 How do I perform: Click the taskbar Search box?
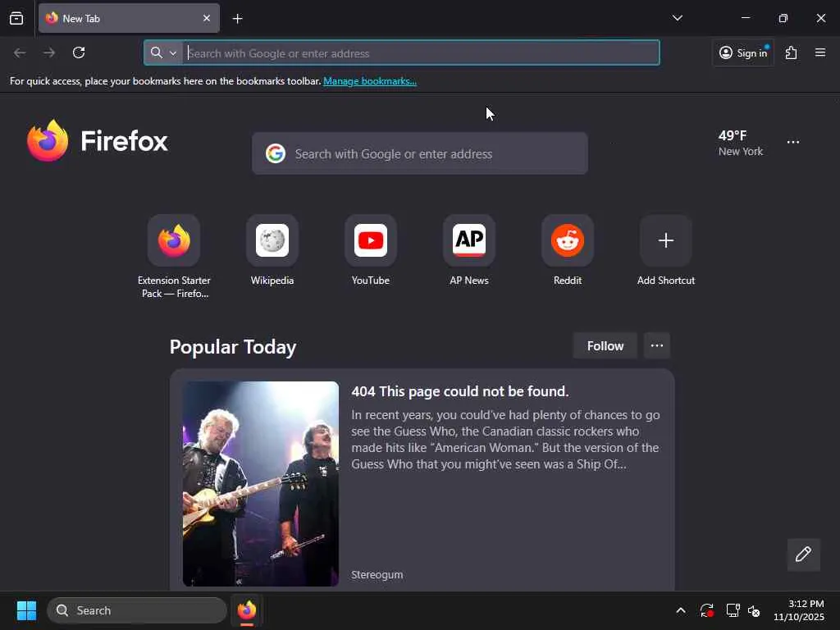click(137, 610)
